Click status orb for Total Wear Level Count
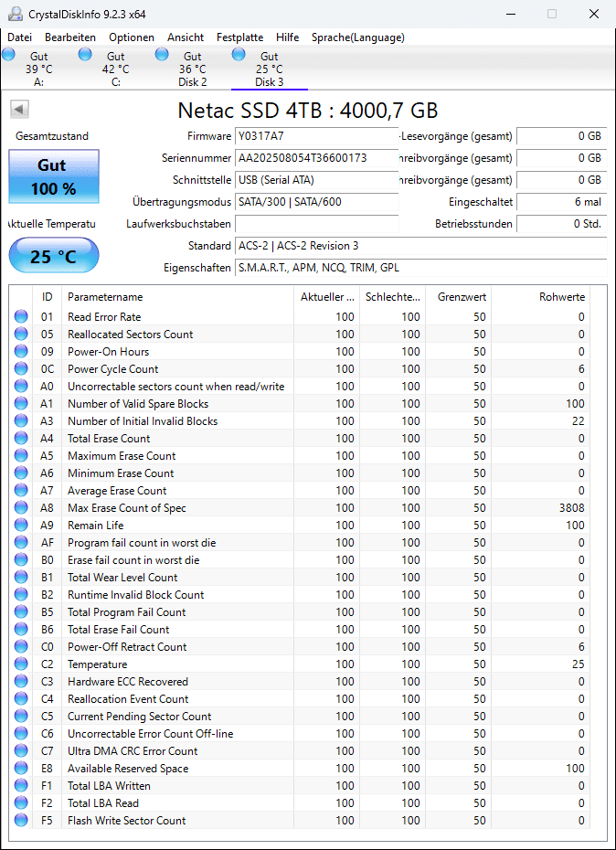The image size is (616, 850). (21, 578)
